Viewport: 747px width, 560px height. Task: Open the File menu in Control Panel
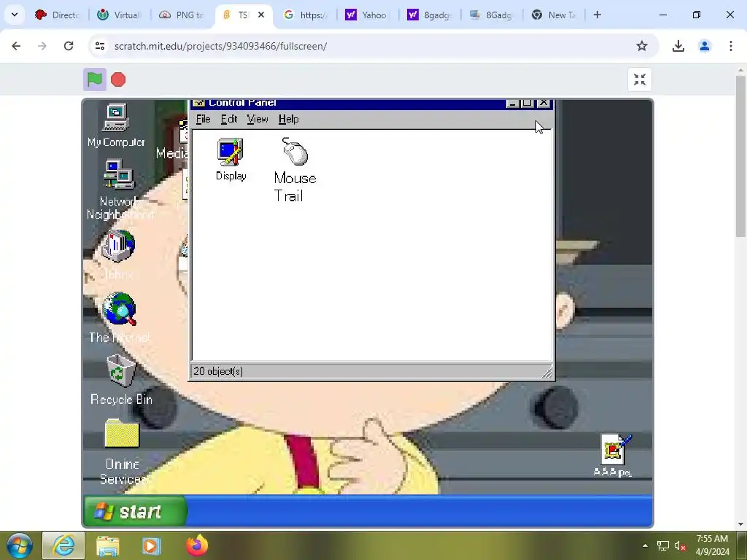pyautogui.click(x=203, y=119)
